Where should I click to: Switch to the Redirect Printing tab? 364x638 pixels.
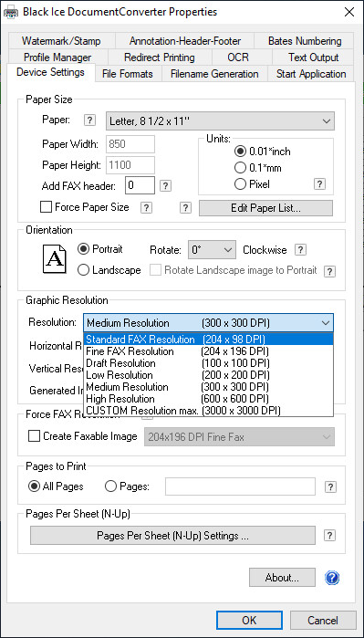[160, 58]
